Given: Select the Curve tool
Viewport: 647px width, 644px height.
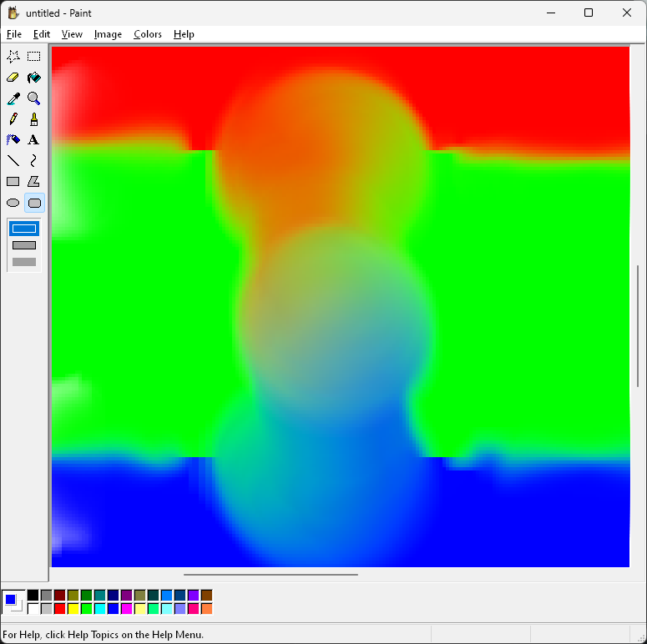Looking at the screenshot, I should pos(34,161).
